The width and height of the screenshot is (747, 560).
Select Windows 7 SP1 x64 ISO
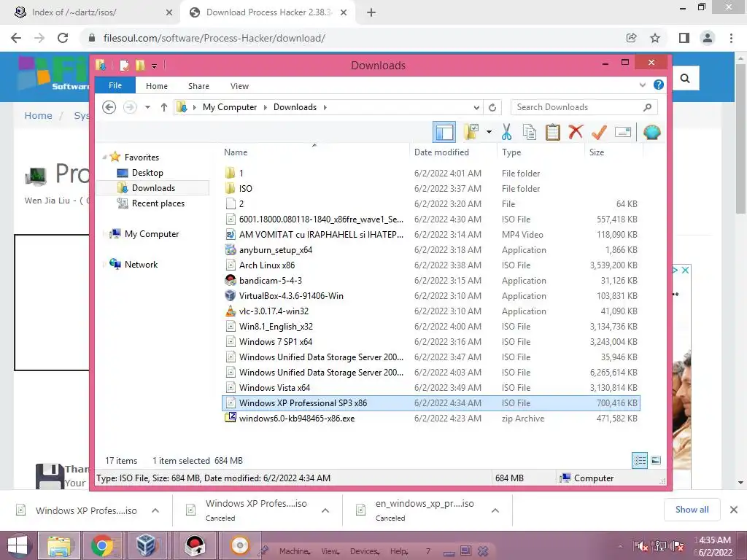click(430, 342)
